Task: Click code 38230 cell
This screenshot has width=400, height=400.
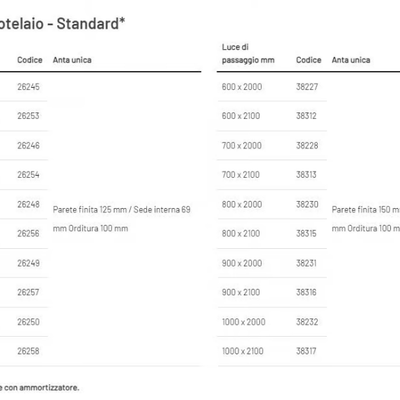Action: [307, 204]
